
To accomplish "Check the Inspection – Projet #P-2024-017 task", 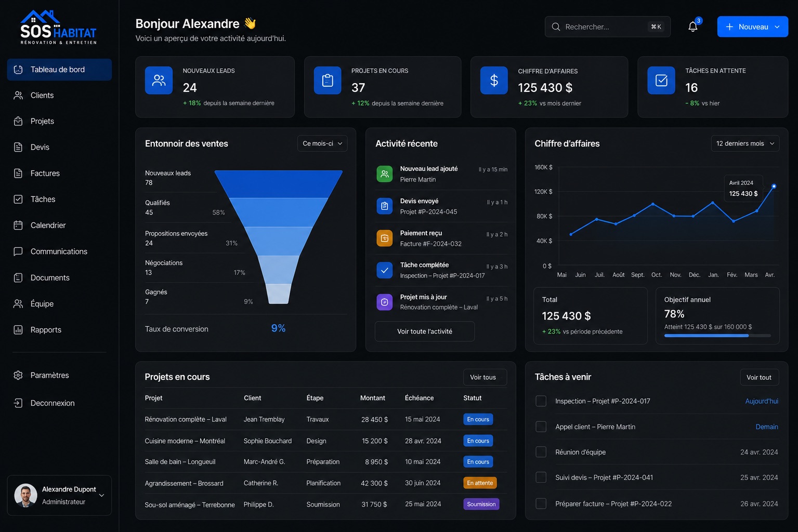I will coord(541,401).
